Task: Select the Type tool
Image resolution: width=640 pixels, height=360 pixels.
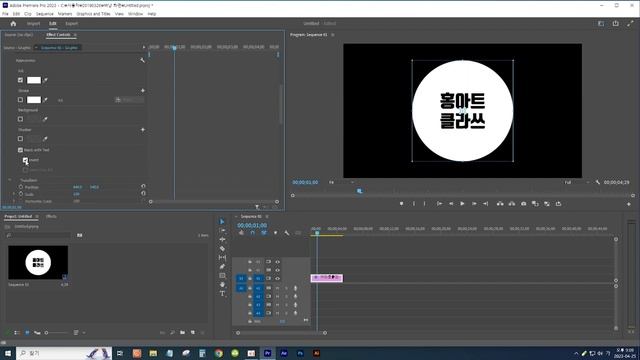Action: tap(222, 293)
